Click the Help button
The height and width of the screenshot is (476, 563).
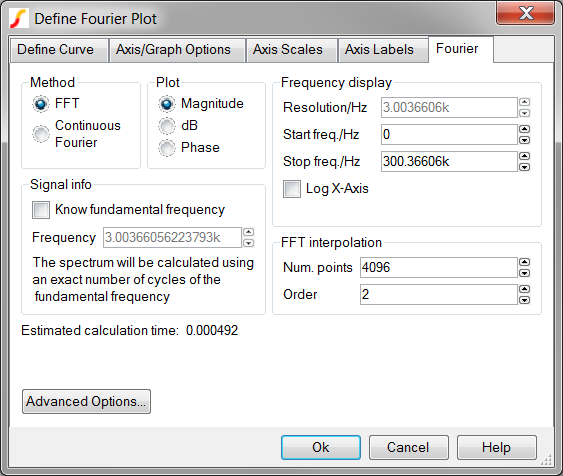click(x=497, y=447)
